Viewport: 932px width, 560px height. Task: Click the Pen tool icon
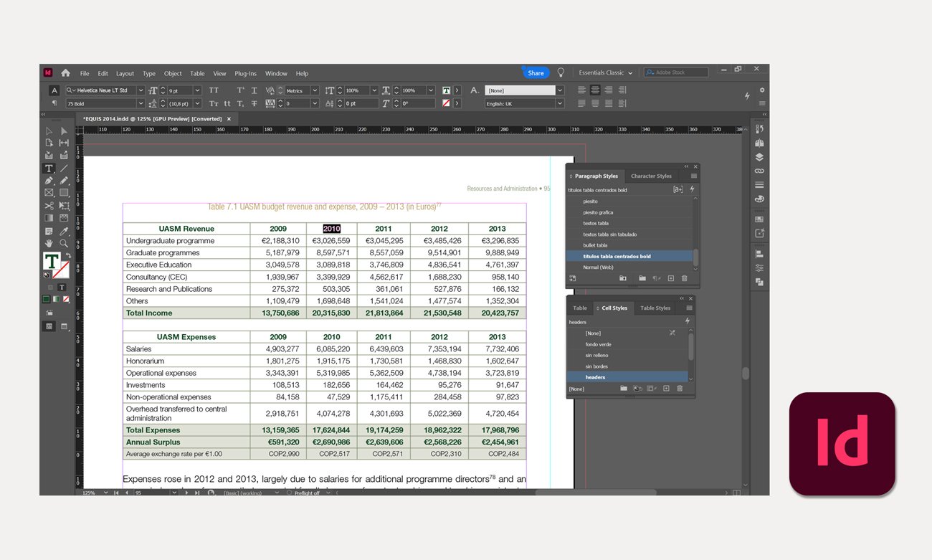click(x=49, y=181)
